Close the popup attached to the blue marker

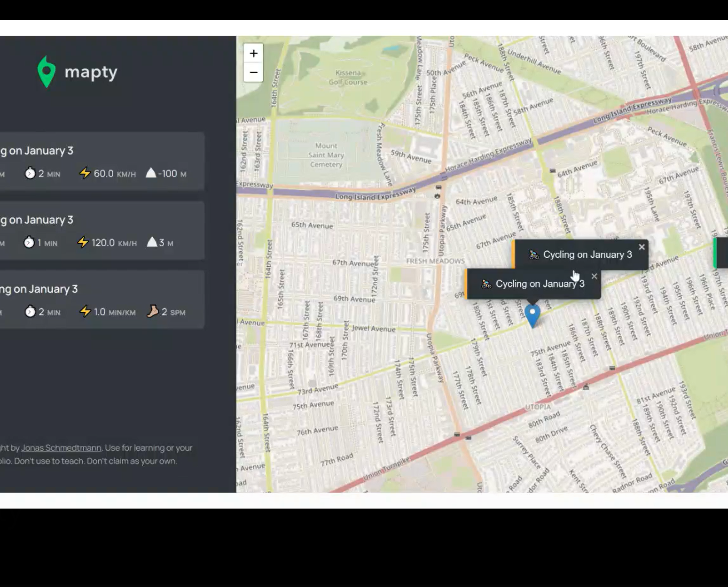pos(594,276)
